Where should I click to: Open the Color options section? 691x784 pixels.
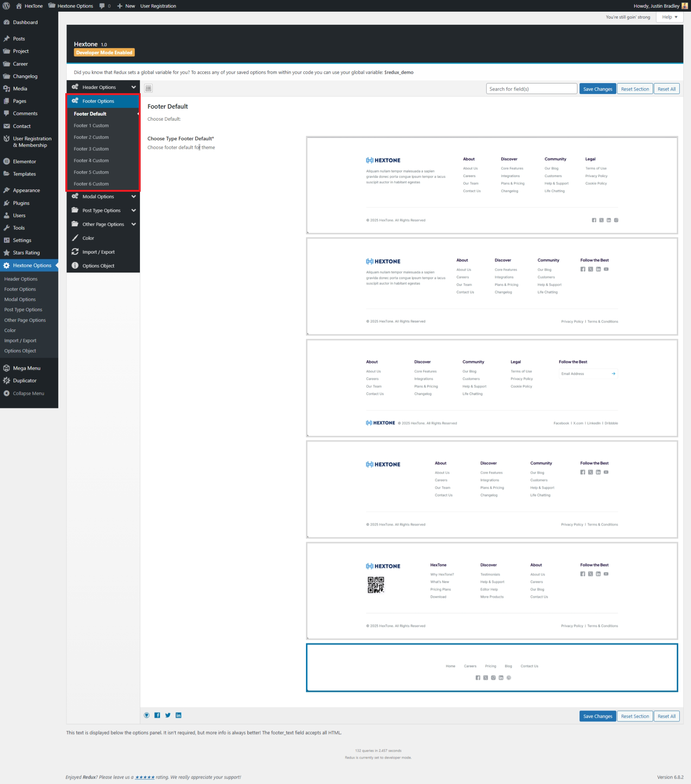88,238
